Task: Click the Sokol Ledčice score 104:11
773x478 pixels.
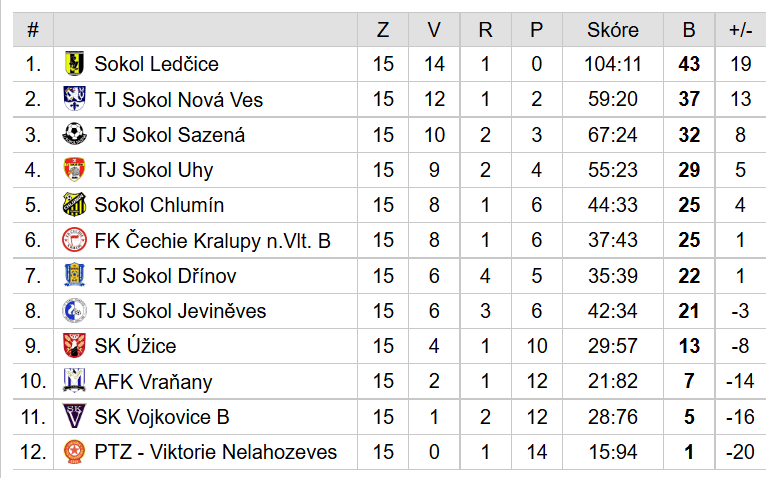Action: pyautogui.click(x=613, y=64)
